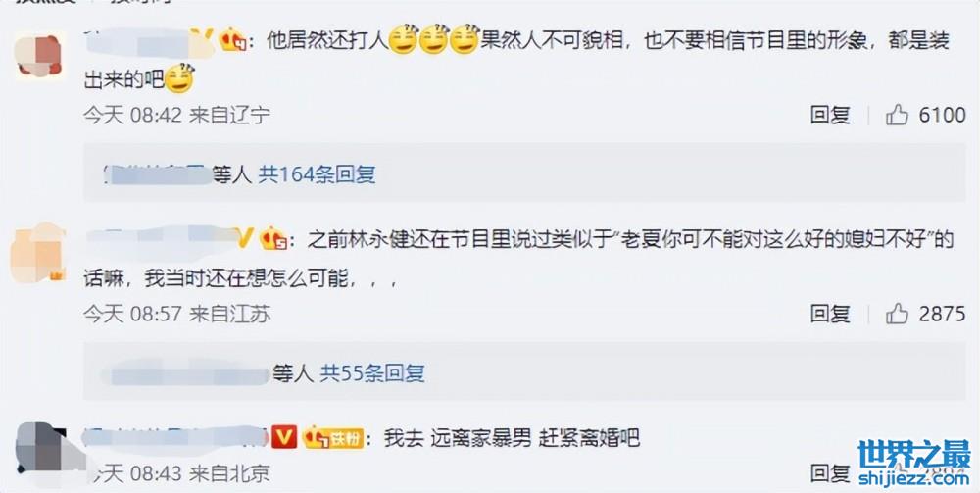
Task: Open the blurred replier name before 共55条回复
Action: pyautogui.click(x=185, y=373)
